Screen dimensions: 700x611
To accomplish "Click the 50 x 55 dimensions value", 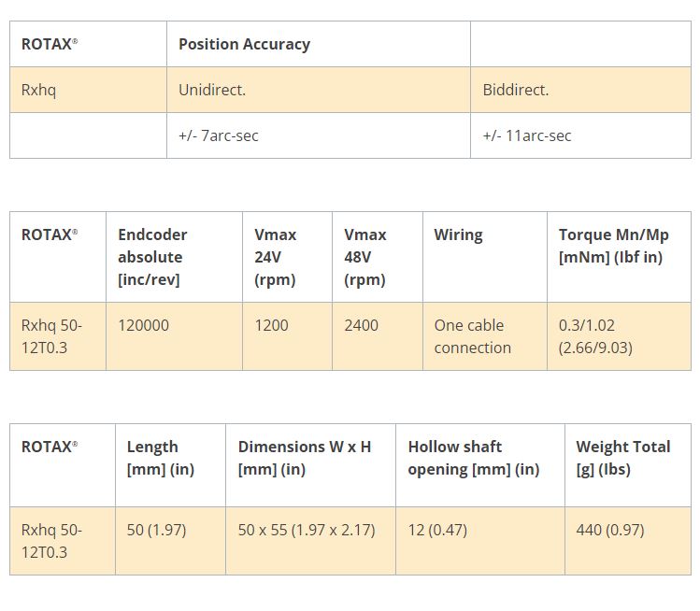I will (306, 530).
